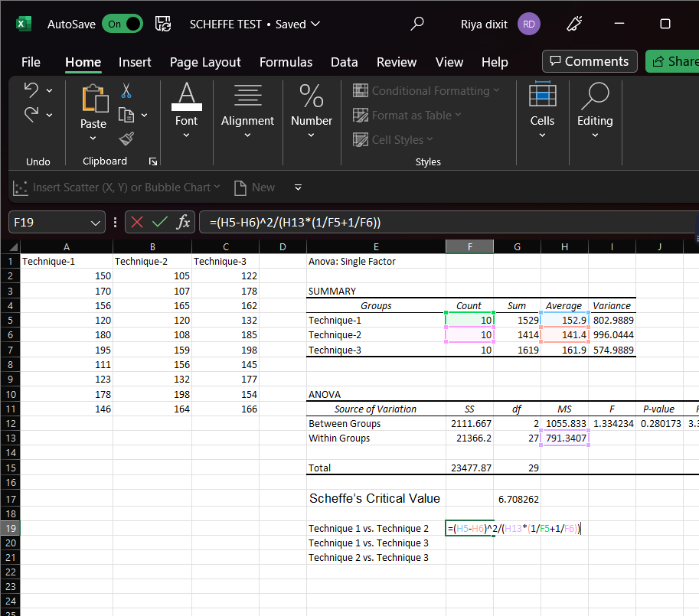The height and width of the screenshot is (616, 699).
Task: Open the Clipboard pane launcher
Action: pyautogui.click(x=152, y=161)
